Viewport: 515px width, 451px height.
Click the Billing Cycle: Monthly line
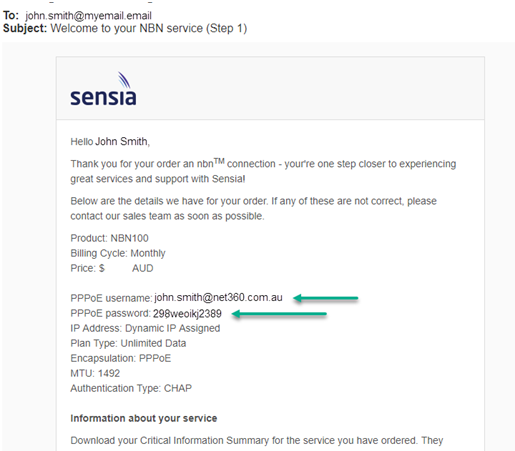(118, 253)
